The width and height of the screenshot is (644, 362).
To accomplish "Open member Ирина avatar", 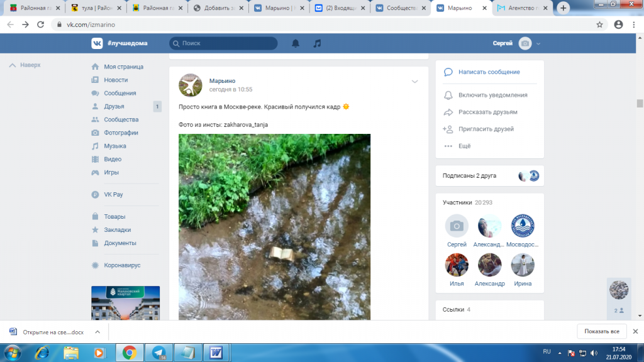I will [523, 265].
